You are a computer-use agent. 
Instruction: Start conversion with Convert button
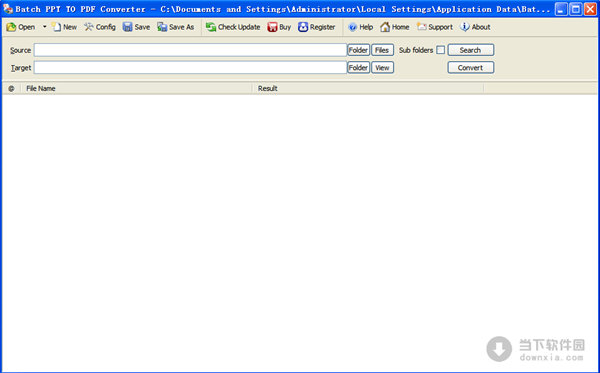(x=471, y=68)
